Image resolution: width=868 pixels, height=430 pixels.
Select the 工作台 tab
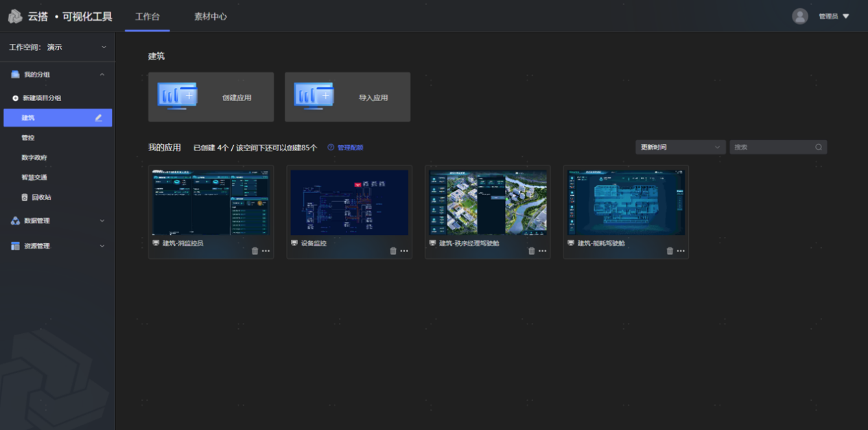pos(148,16)
